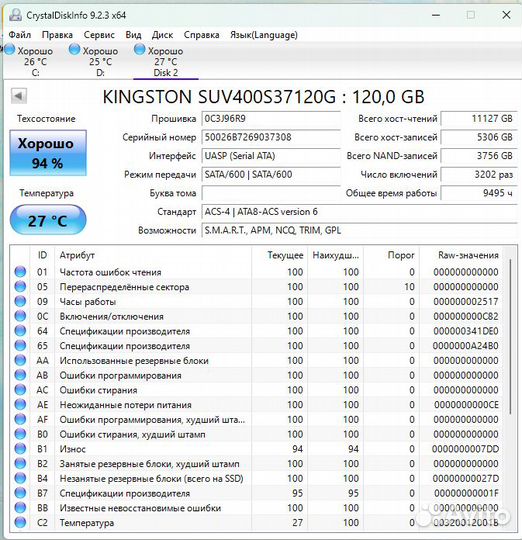
Task: Click the Всего хост-записей value 5306 GB
Action: tap(479, 137)
